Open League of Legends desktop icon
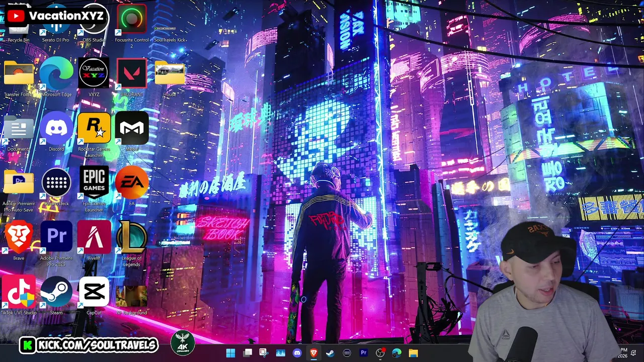Viewport: 644px width, 362px height. pos(132,243)
